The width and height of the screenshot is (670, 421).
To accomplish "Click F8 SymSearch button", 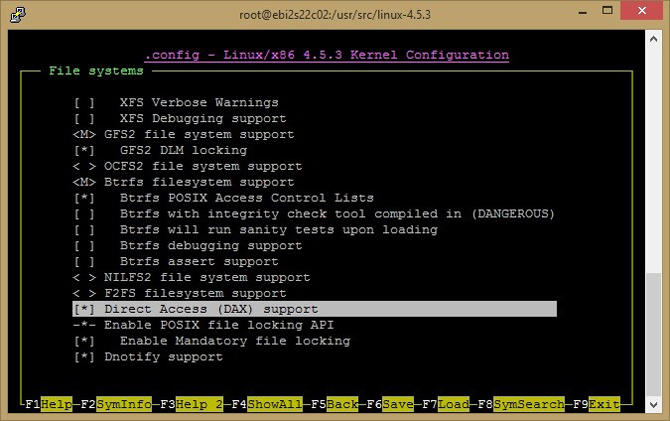I will click(521, 404).
